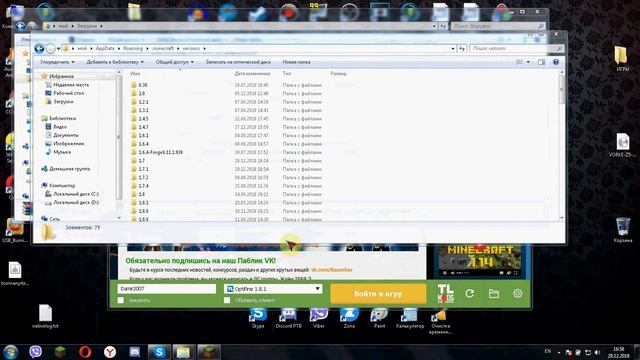Open the 'Калькулятор' desktop shortcut

[410, 318]
